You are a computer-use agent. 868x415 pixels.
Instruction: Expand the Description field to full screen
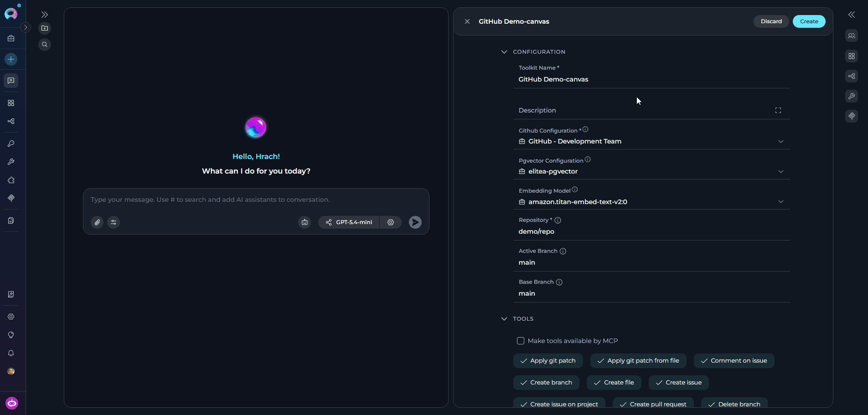click(778, 110)
